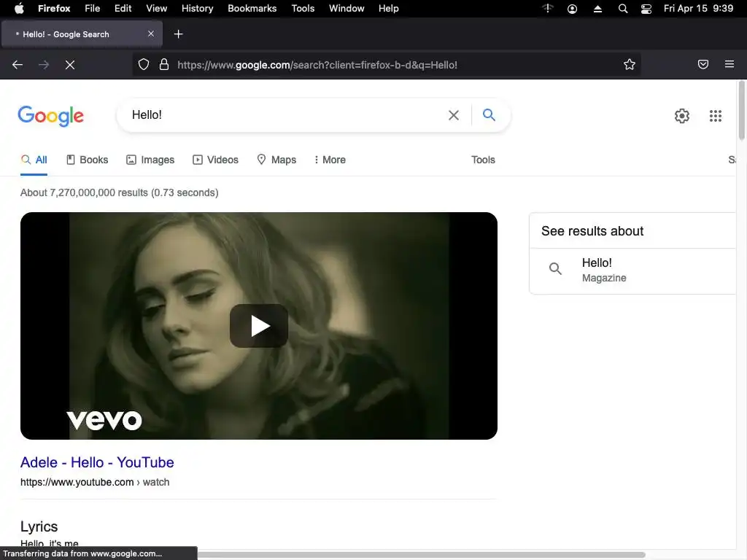Click the magnifier beside Hello! Magazine
Screen dimensions: 747x560
tap(555, 268)
